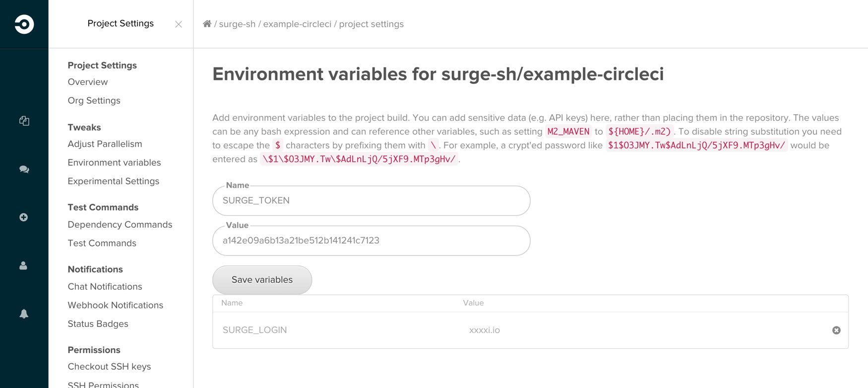The width and height of the screenshot is (868, 388).
Task: Click the Notifications section heading
Action: coord(95,269)
